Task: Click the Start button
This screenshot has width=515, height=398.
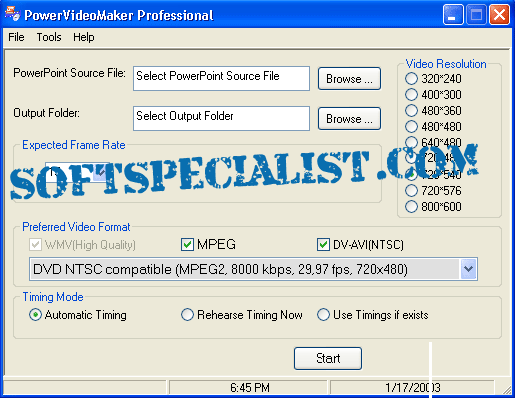Action: (x=328, y=358)
